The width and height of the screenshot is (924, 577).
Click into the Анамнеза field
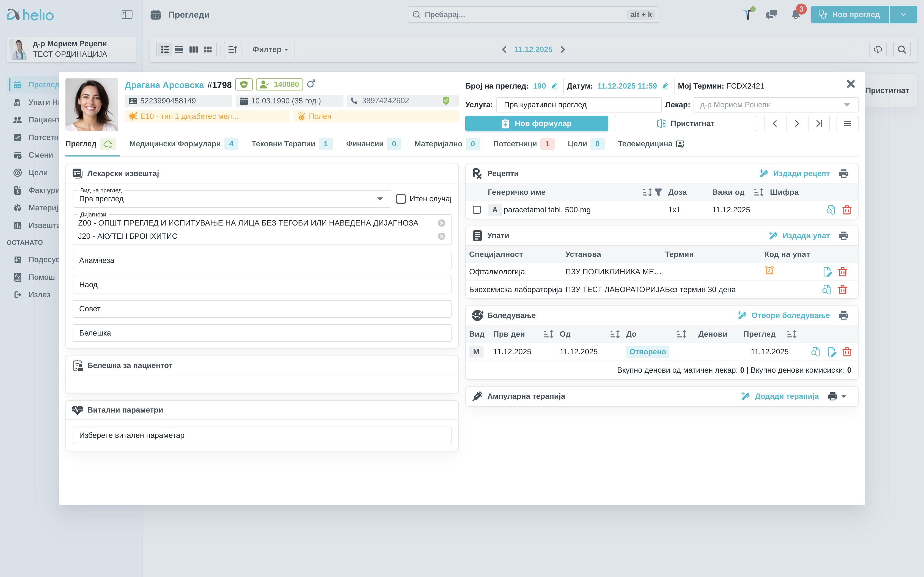tap(262, 261)
